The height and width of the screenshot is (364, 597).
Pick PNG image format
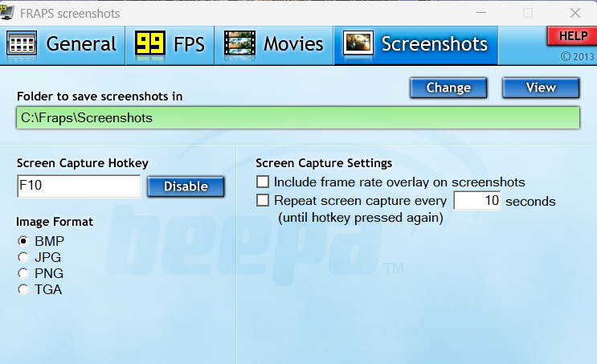click(23, 273)
